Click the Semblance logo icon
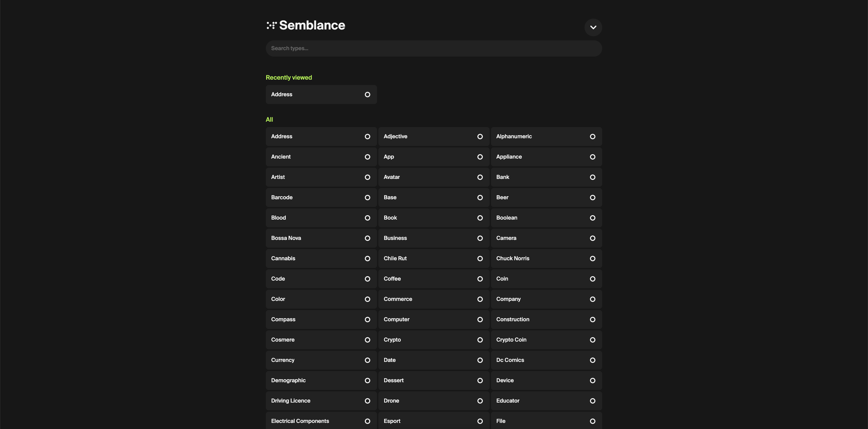 [271, 25]
